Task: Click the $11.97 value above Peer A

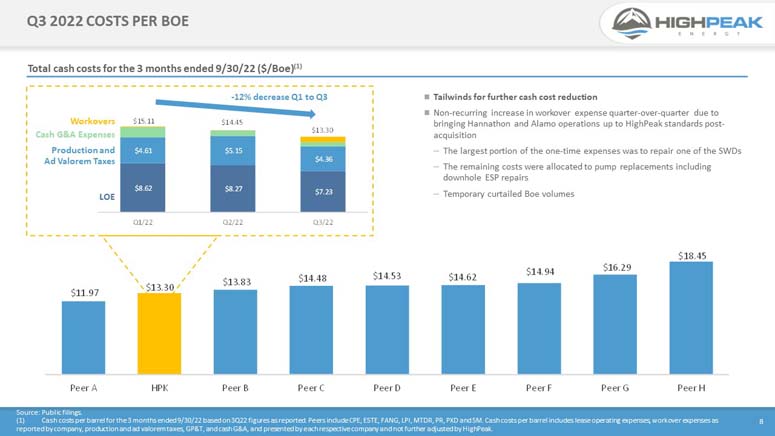Action: coord(85,293)
